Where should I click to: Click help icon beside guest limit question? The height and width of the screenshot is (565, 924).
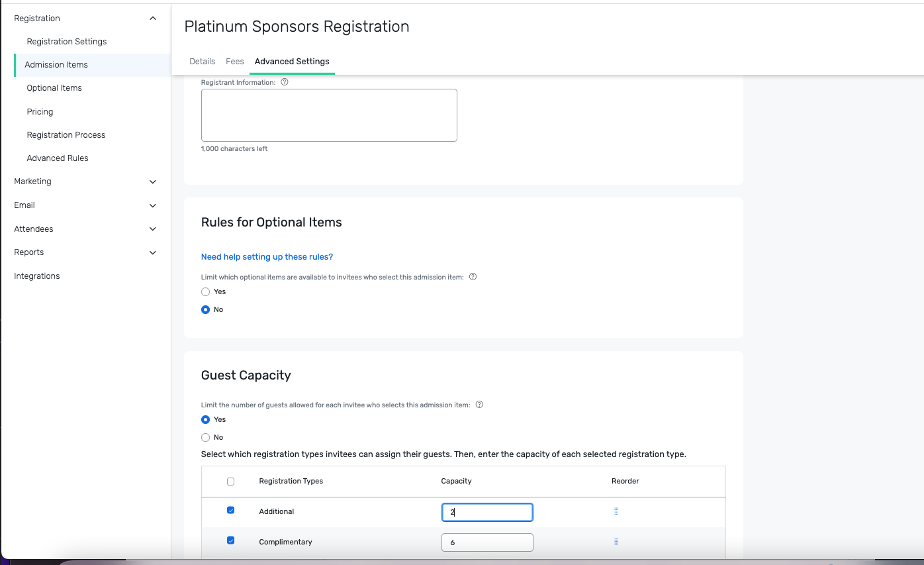pos(479,405)
